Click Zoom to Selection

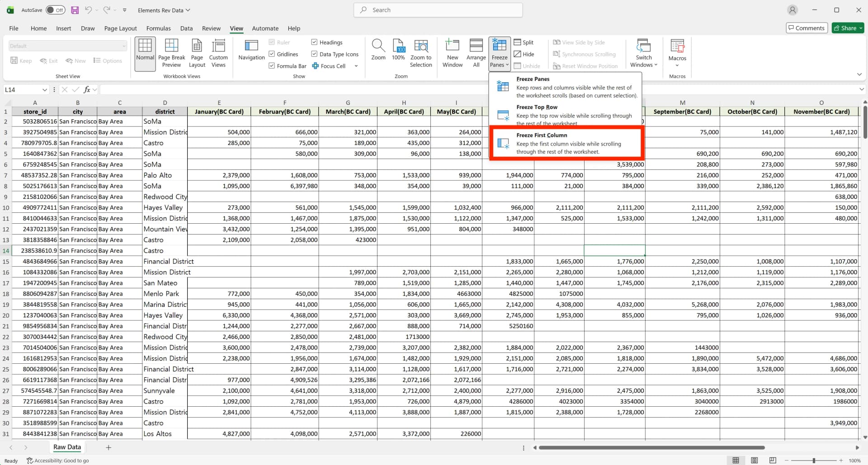[x=421, y=53]
